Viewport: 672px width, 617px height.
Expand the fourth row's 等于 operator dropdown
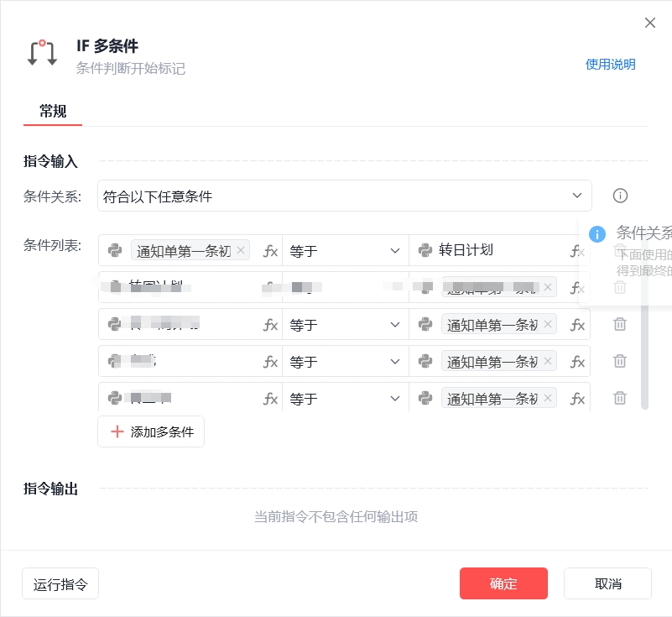(345, 362)
